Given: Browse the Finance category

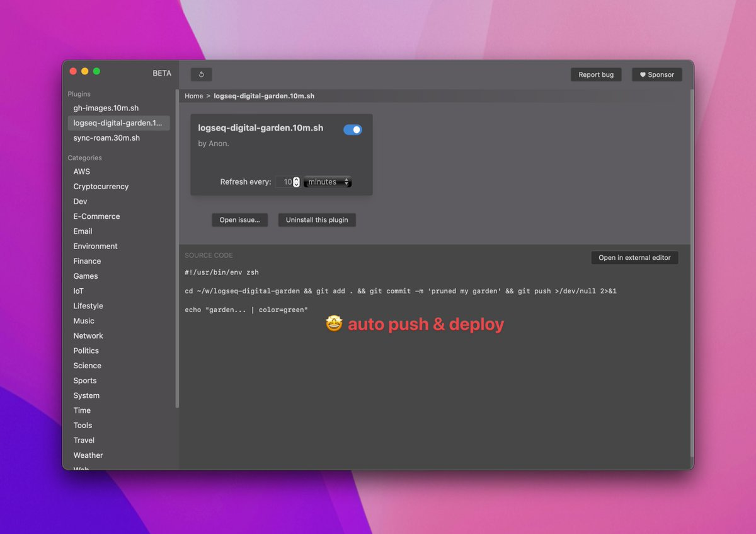Looking at the screenshot, I should [87, 261].
